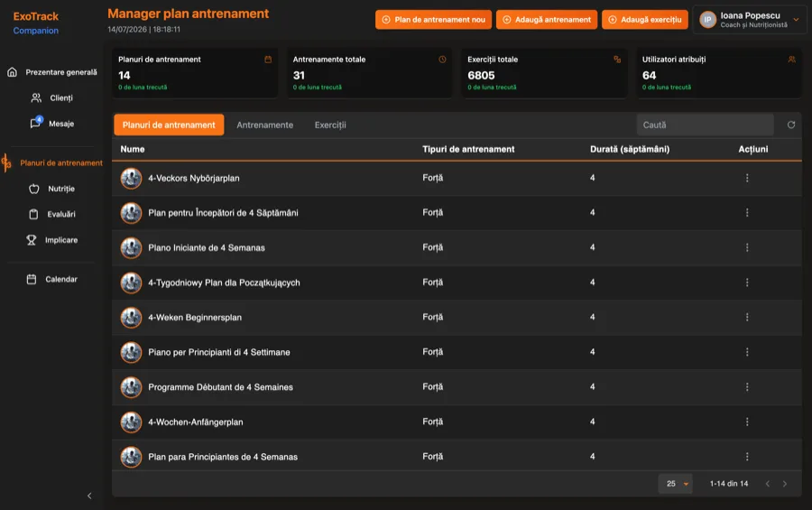Open plan 4-Veckors Nybörjarplan

click(194, 179)
